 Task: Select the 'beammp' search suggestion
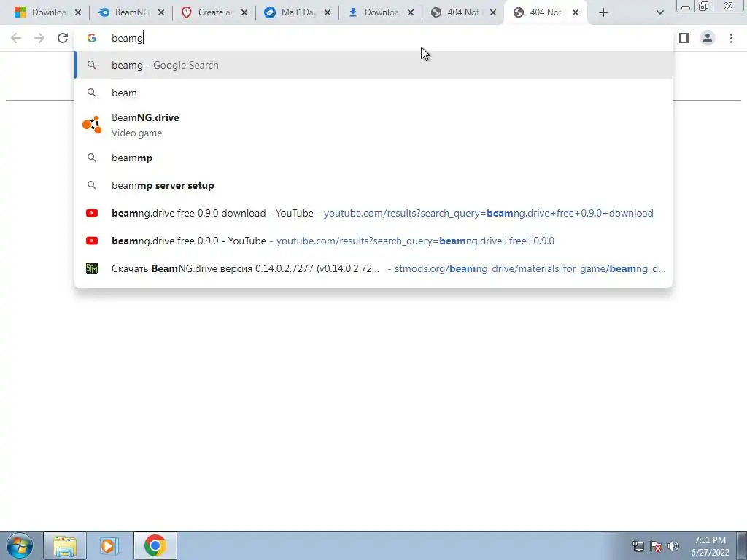tap(373, 157)
